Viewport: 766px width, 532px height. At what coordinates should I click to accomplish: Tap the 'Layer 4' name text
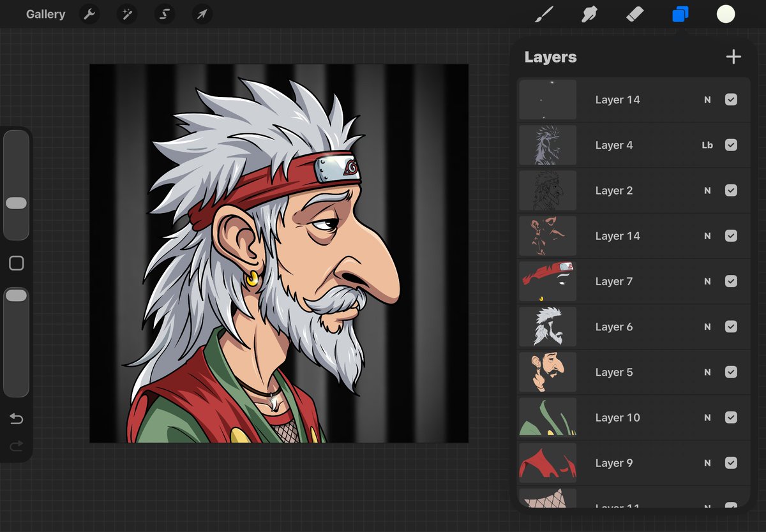click(614, 145)
